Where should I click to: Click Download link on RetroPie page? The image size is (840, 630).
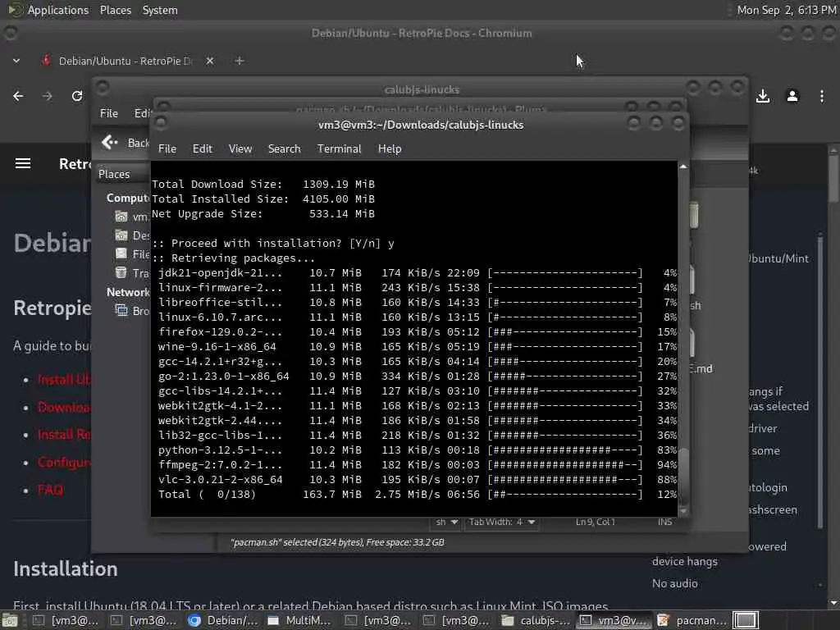[x=64, y=407]
